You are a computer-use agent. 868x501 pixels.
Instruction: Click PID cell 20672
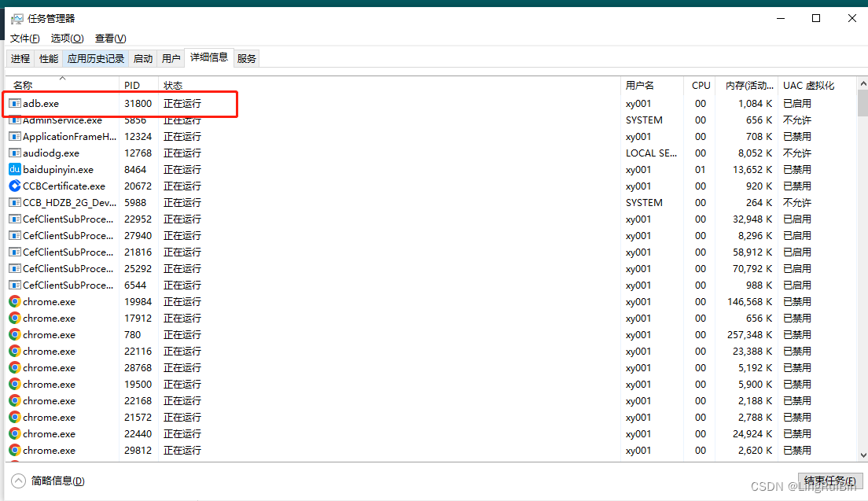pos(138,186)
